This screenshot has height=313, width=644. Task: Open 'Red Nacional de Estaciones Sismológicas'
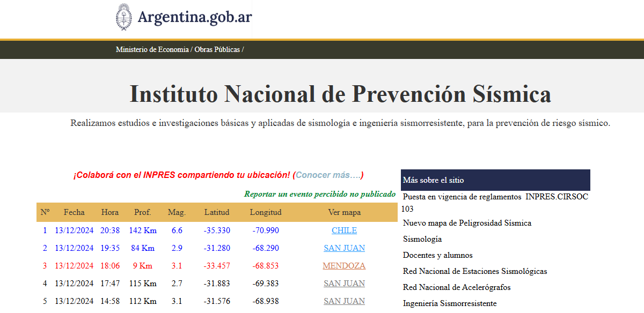pos(475,271)
